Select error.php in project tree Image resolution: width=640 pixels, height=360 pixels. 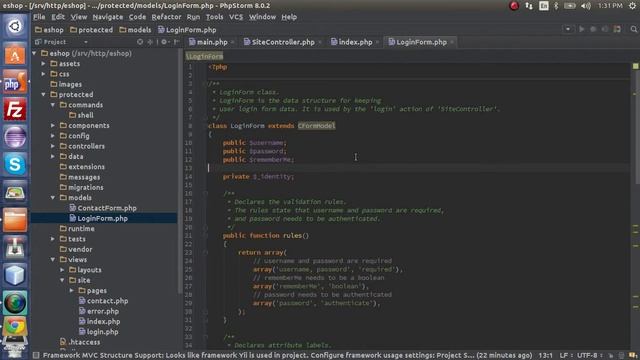[99, 311]
